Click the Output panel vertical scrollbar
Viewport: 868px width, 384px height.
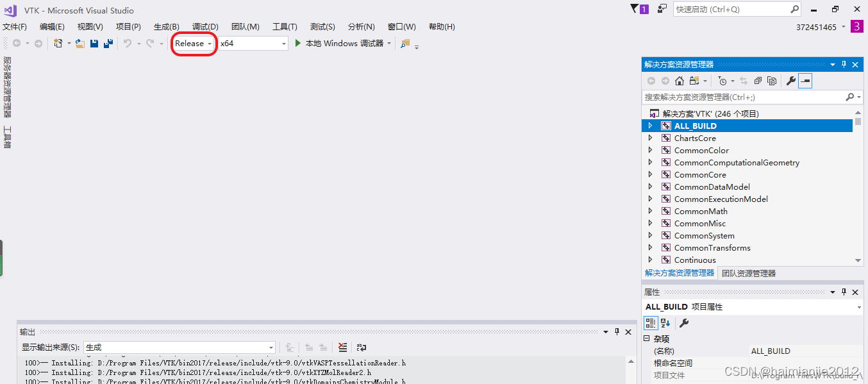click(x=631, y=369)
